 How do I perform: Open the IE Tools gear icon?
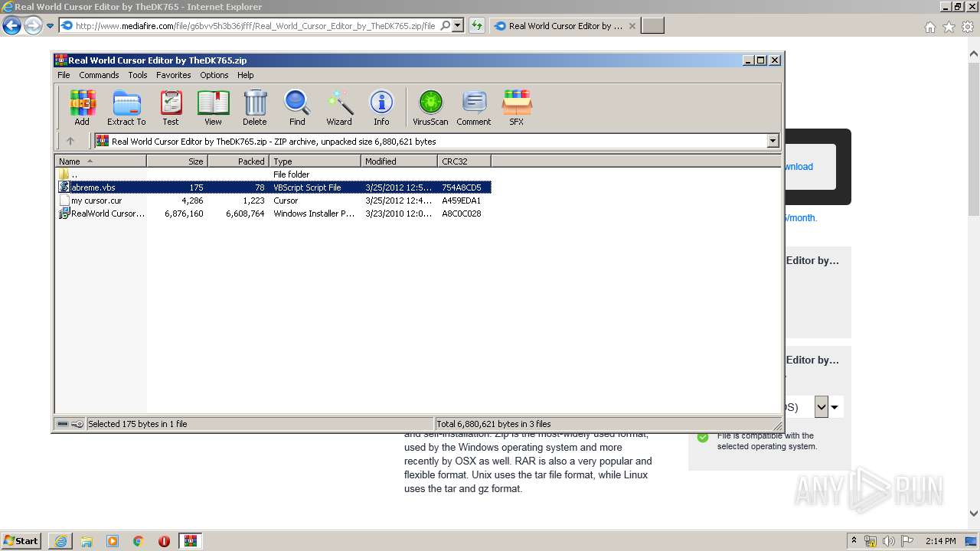pyautogui.click(x=968, y=27)
